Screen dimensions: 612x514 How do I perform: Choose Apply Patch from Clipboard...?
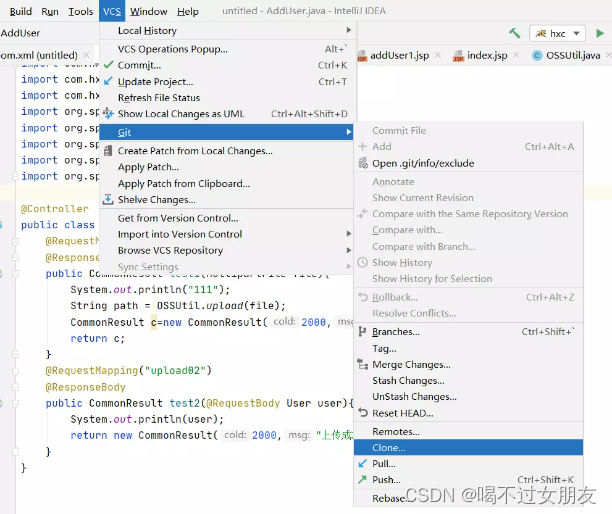(x=226, y=183)
